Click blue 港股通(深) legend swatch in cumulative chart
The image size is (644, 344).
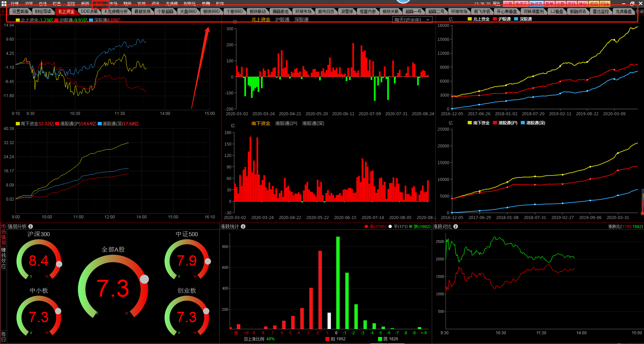523,123
